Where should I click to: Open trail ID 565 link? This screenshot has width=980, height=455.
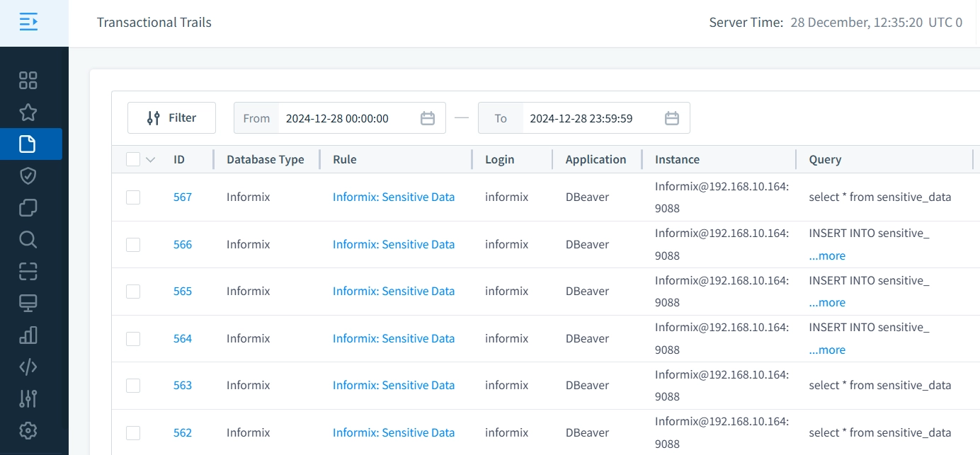point(183,292)
